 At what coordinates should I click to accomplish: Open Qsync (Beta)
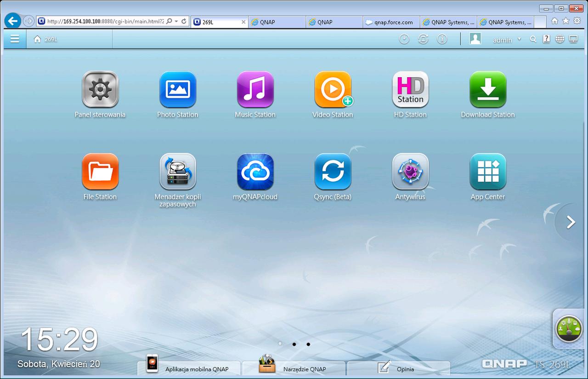tap(333, 172)
